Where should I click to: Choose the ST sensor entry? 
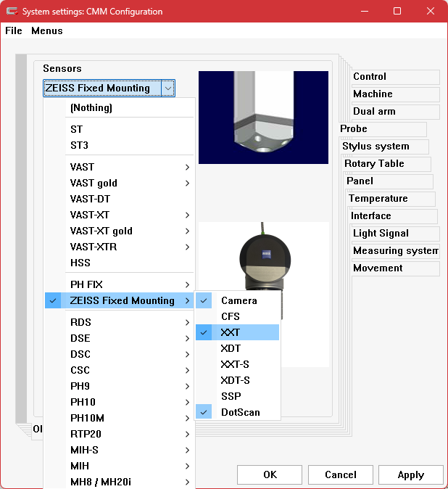coord(120,129)
